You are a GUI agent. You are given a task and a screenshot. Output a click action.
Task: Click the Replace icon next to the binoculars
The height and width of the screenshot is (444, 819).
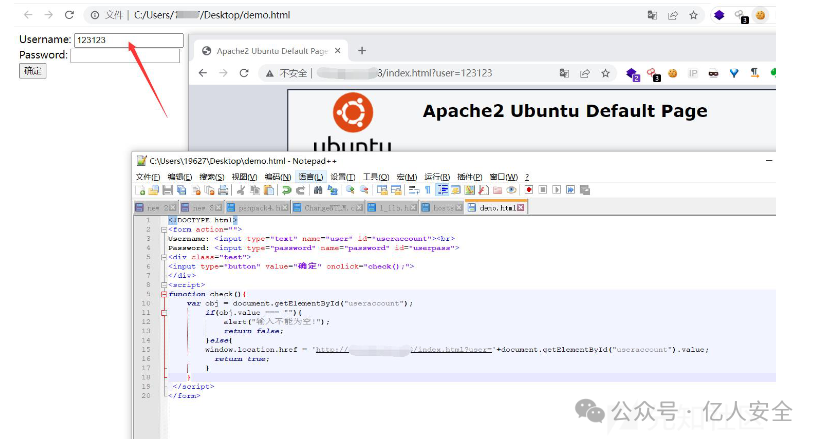coord(333,190)
